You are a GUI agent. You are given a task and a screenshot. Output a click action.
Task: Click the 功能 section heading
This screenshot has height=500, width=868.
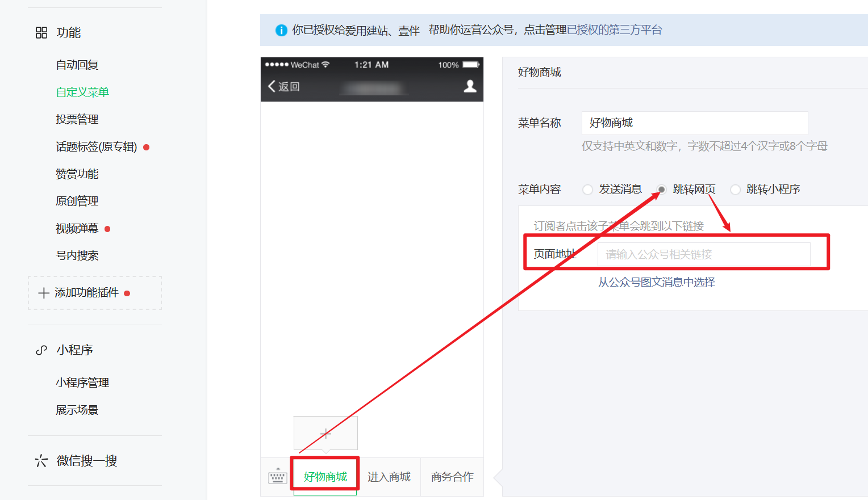pos(69,33)
